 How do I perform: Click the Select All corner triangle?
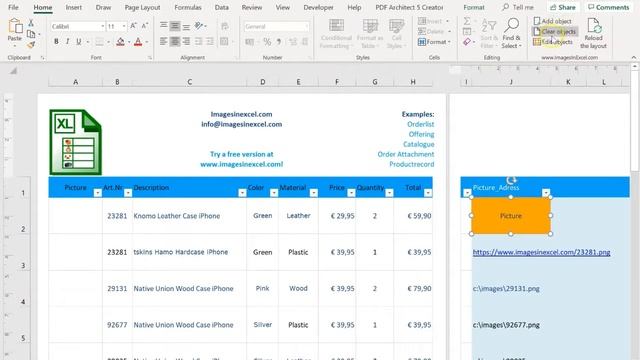click(13, 71)
